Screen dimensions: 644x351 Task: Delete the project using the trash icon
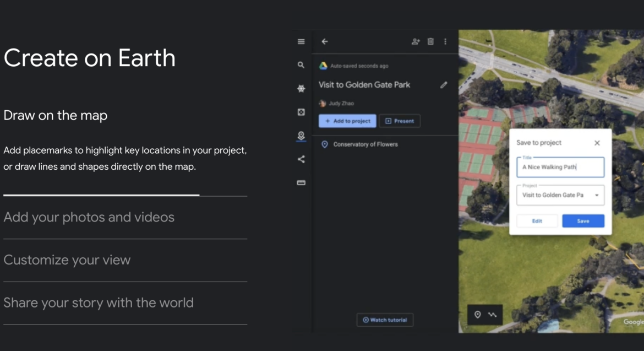point(430,41)
